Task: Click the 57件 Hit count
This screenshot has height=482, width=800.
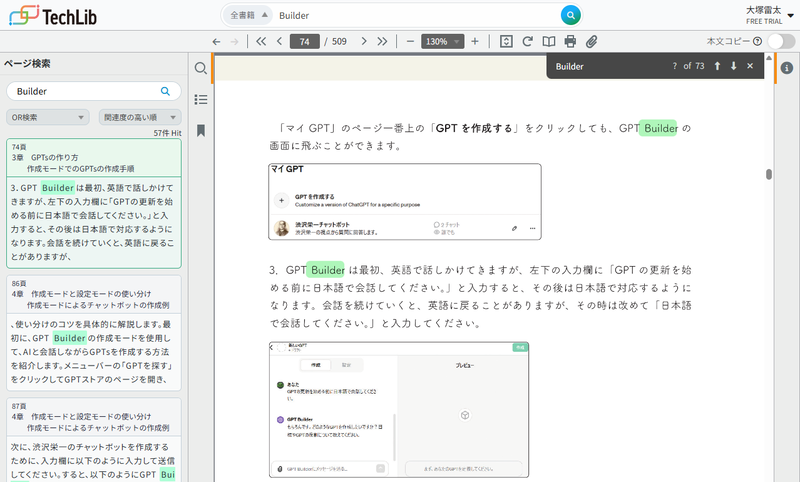Action: [167, 133]
